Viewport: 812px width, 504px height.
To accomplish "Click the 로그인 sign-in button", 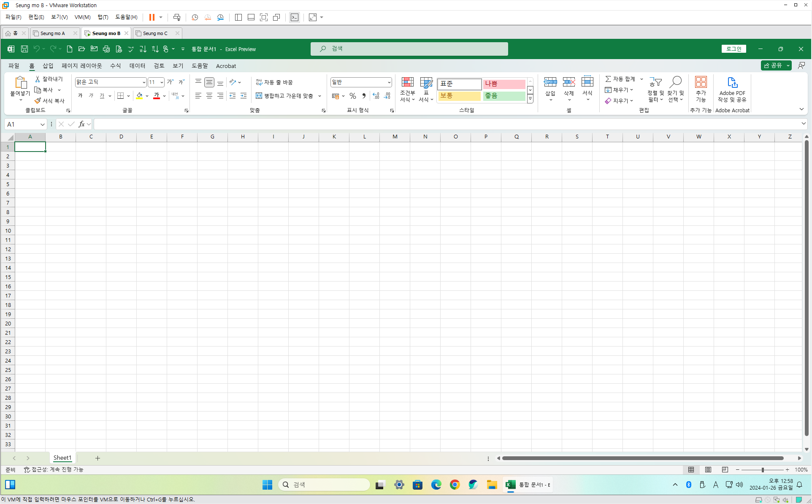I will (734, 49).
